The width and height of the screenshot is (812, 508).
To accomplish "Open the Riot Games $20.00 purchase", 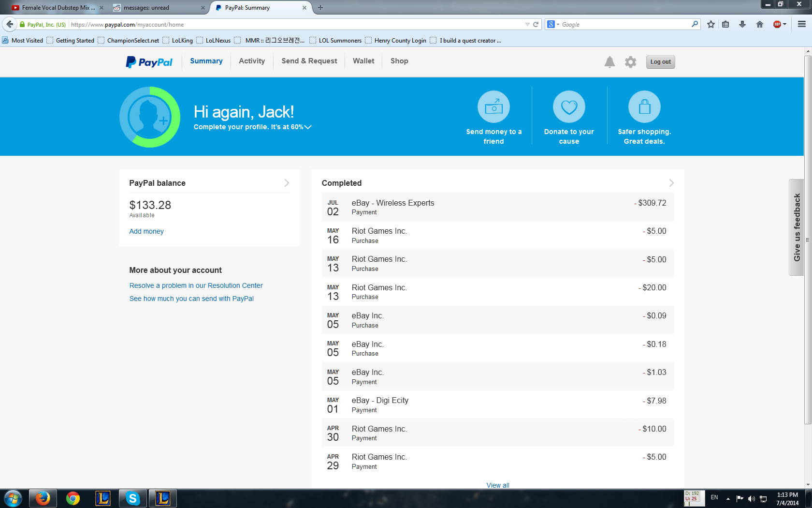I will [498, 292].
